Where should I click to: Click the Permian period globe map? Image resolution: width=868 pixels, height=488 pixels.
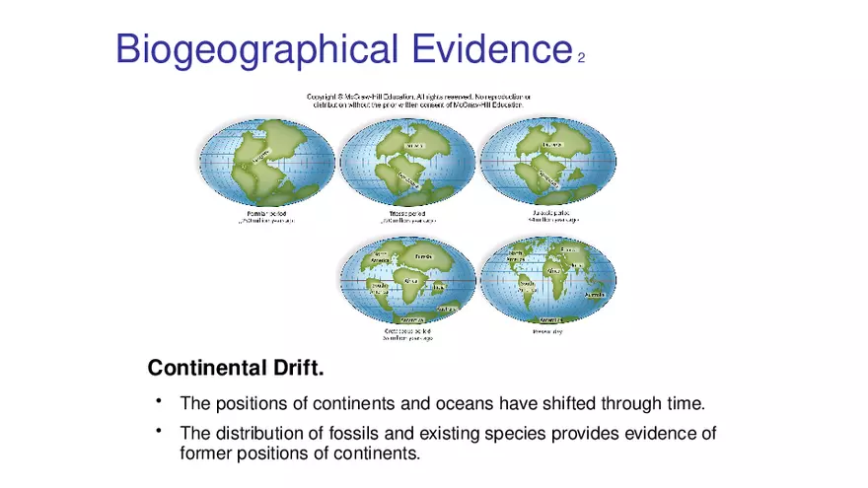(265, 162)
